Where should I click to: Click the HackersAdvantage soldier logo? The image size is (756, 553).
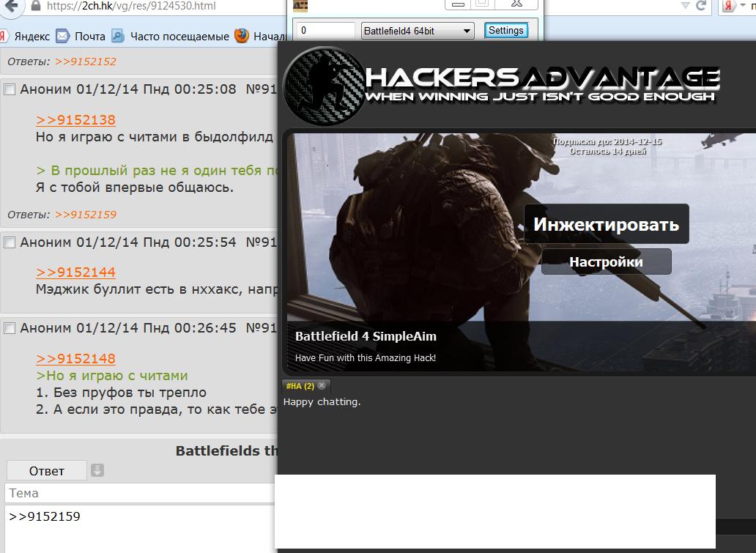click(323, 86)
